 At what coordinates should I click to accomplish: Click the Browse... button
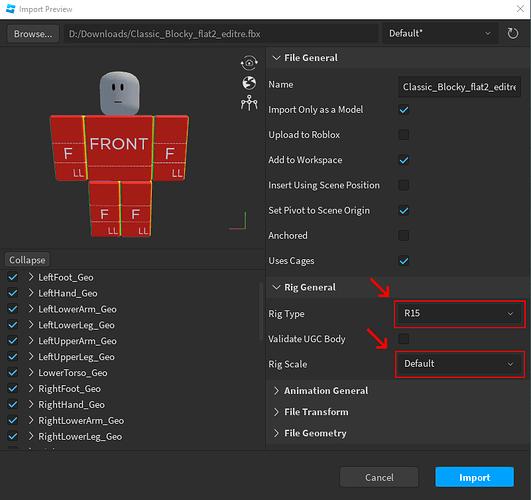tap(33, 34)
